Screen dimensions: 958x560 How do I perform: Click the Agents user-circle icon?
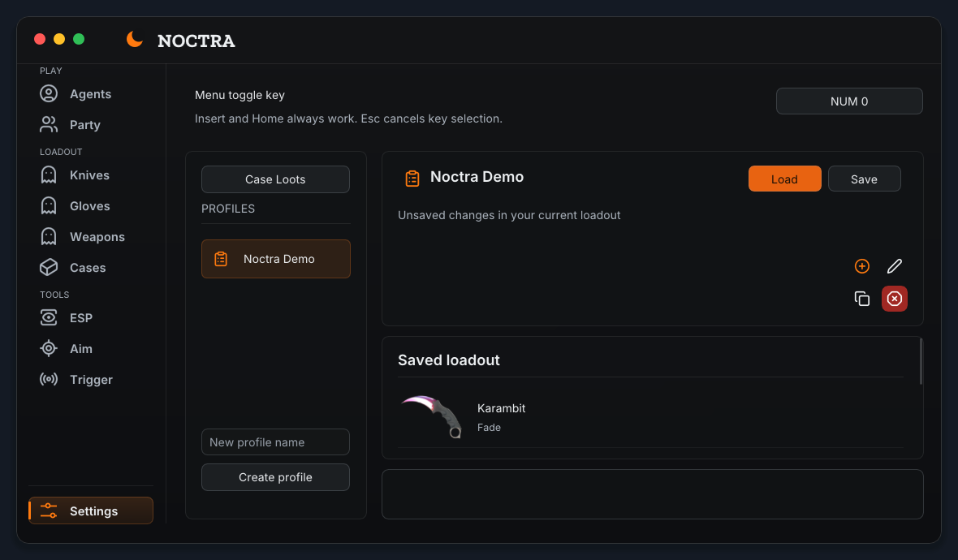click(x=49, y=93)
